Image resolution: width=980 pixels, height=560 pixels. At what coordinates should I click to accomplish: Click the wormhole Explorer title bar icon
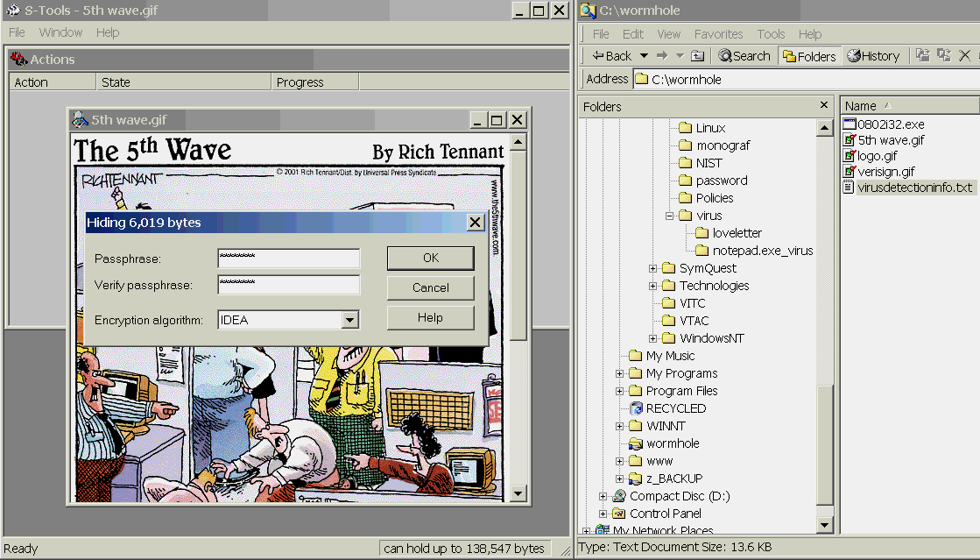588,10
